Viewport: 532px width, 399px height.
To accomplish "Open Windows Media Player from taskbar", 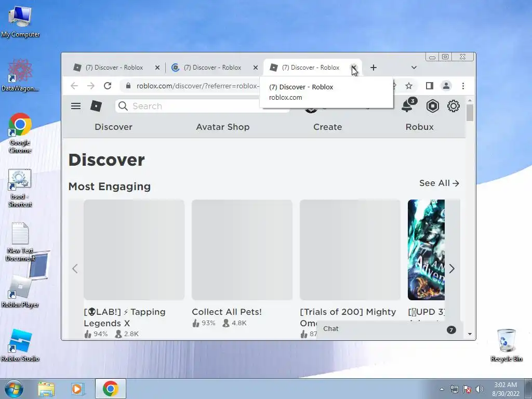I will [x=77, y=389].
